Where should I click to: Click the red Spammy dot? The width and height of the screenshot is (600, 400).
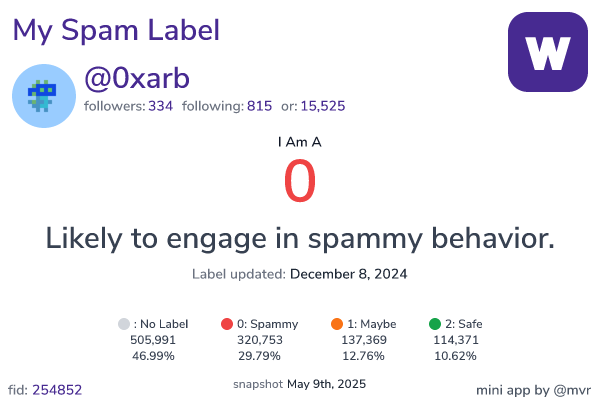(x=227, y=324)
